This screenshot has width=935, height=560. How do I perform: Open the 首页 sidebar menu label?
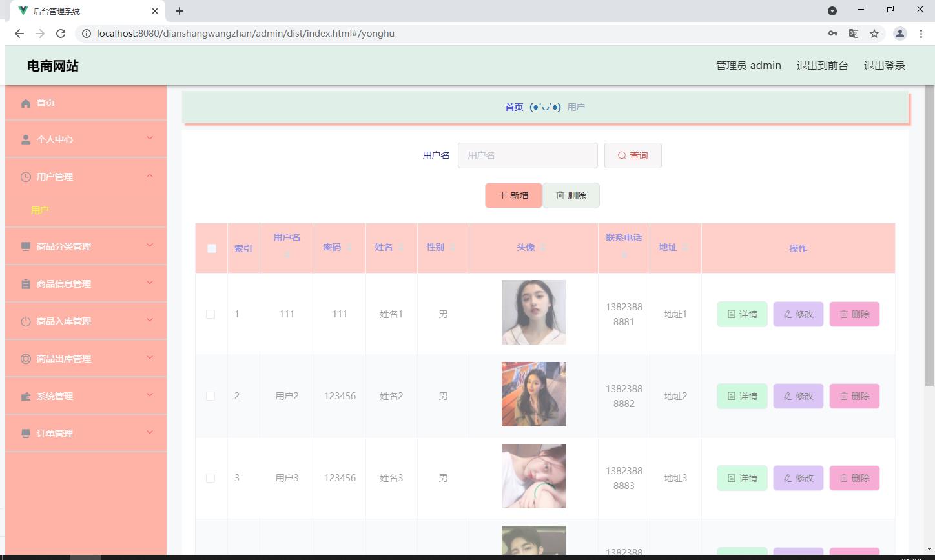click(46, 103)
